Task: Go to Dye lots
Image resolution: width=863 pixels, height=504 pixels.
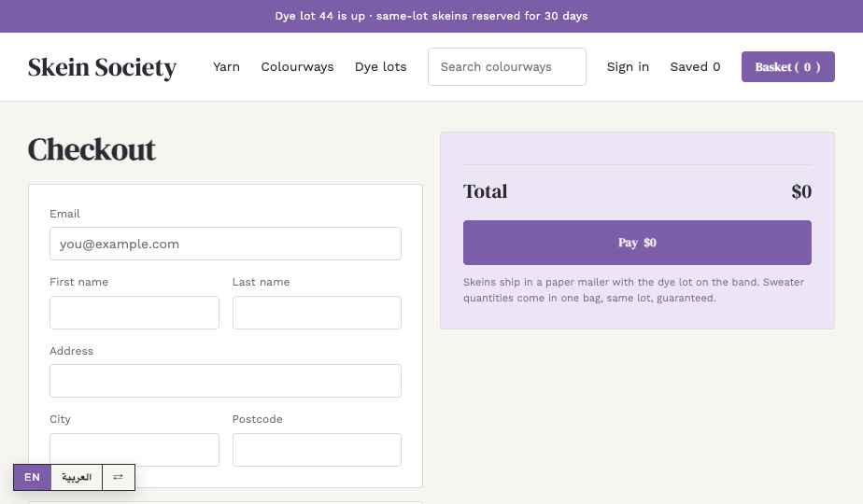Action: click(x=380, y=66)
